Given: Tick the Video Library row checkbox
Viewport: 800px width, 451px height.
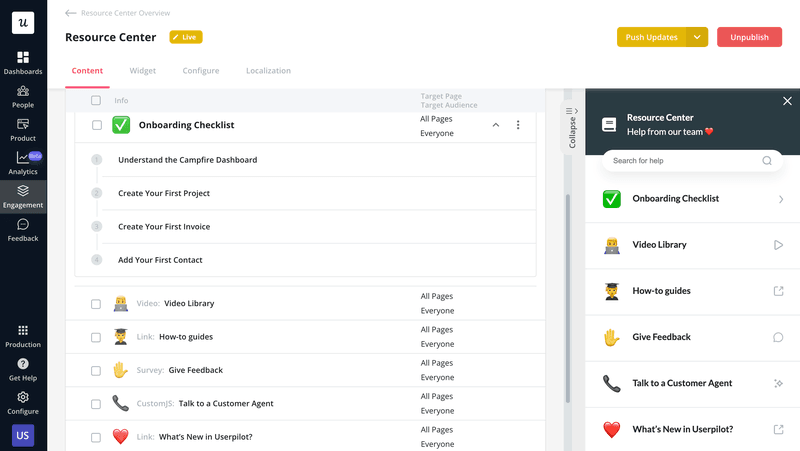Looking at the screenshot, I should tap(96, 304).
